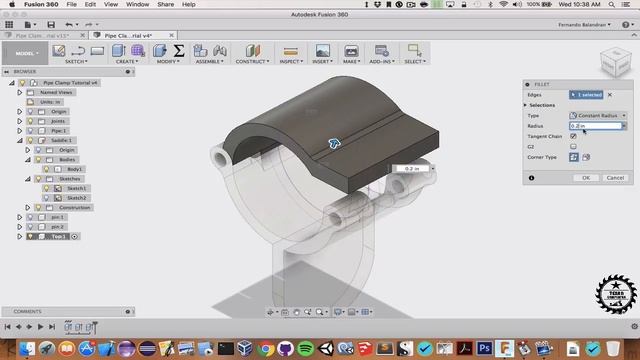Toggle visibility bulb for Sketch2
Viewport: 640px width, 360px height.
coord(46,198)
